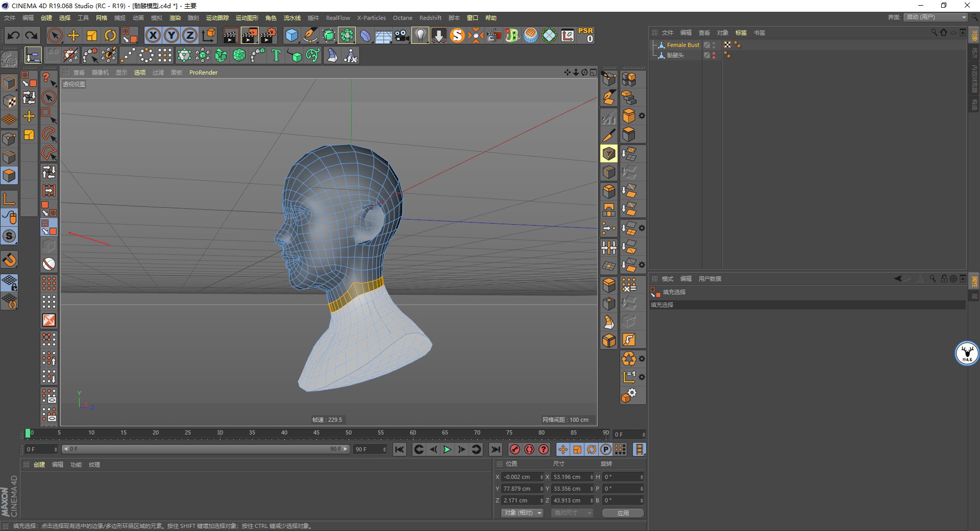Add a Camera object from the toolbar
The width and height of the screenshot is (980, 531).
(x=402, y=36)
